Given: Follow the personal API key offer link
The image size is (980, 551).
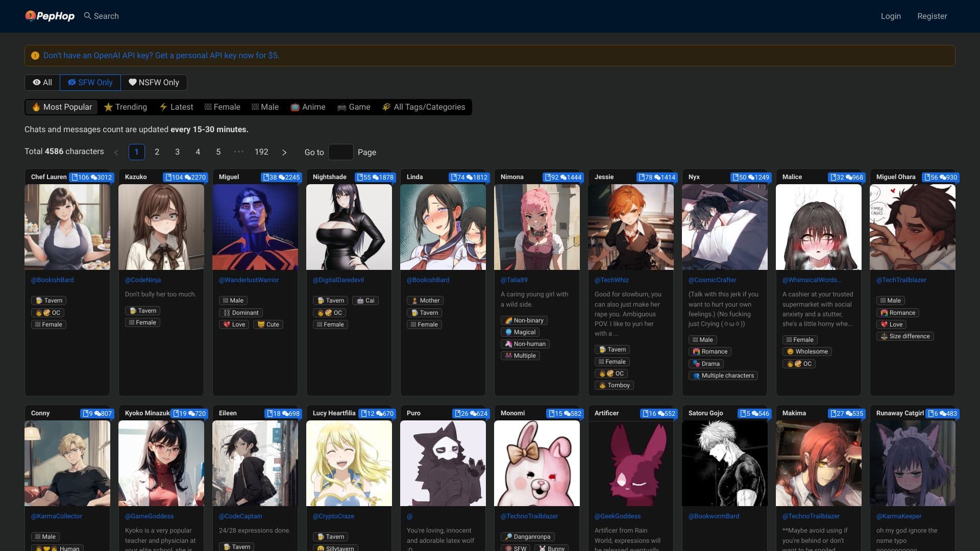Looking at the screenshot, I should click(x=161, y=55).
